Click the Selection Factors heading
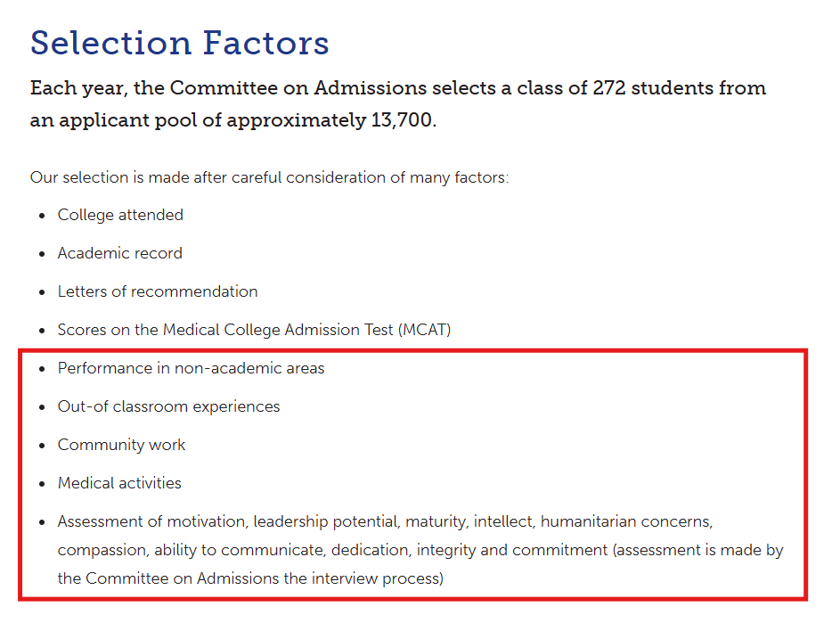Image resolution: width=840 pixels, height=623 pixels. point(179,43)
